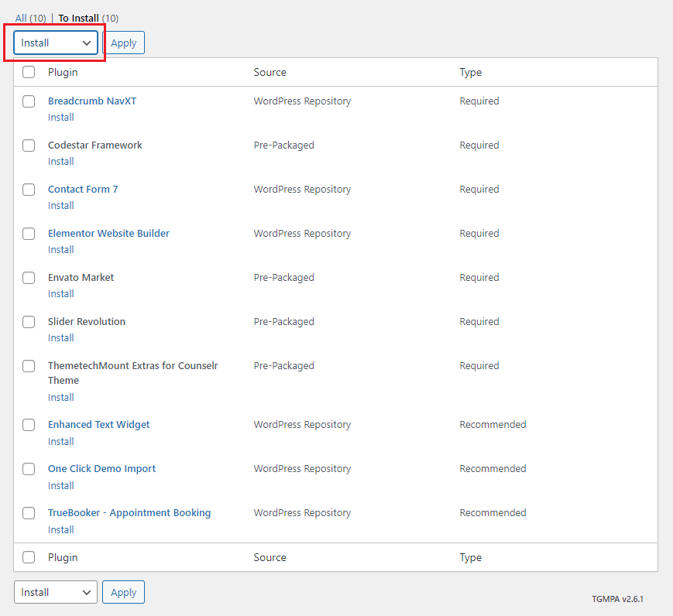Click the bottom Apply button
This screenshot has height=616, width=673.
point(124,592)
